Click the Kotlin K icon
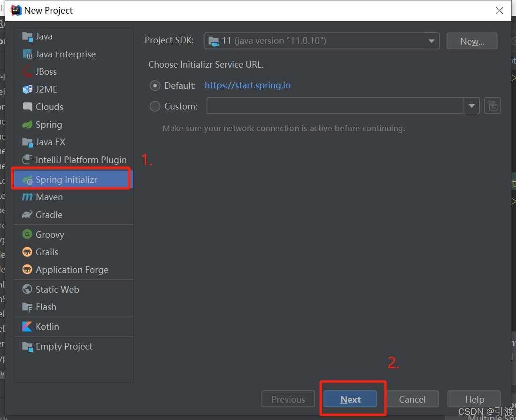Screen dimensions: 516x420 (27, 327)
